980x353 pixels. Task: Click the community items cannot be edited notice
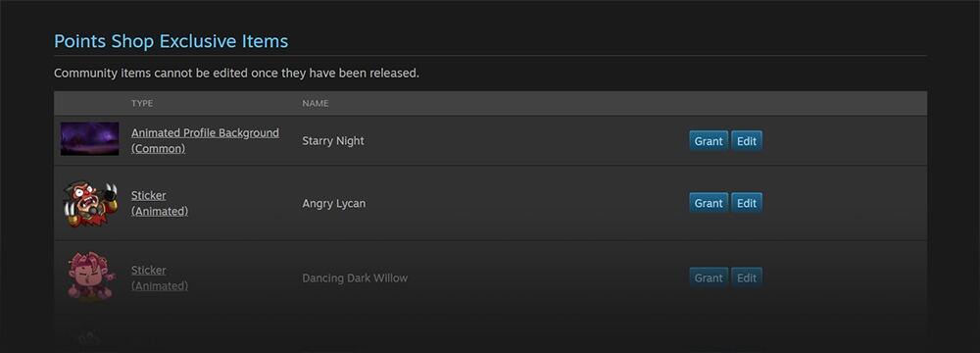tap(236, 74)
